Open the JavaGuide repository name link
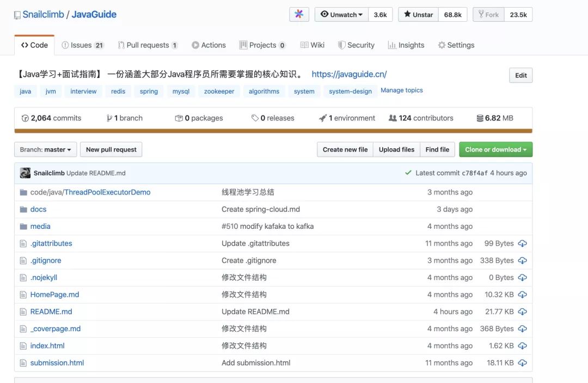This screenshot has height=383, width=588. point(94,15)
